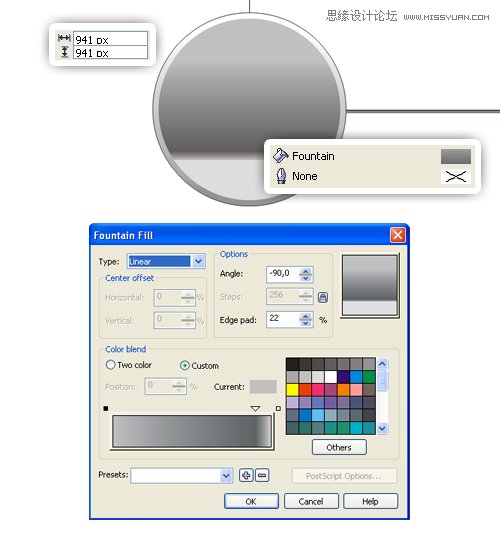The height and width of the screenshot is (541, 500).
Task: Select the triangle color marker above gradient
Action: pos(255,409)
